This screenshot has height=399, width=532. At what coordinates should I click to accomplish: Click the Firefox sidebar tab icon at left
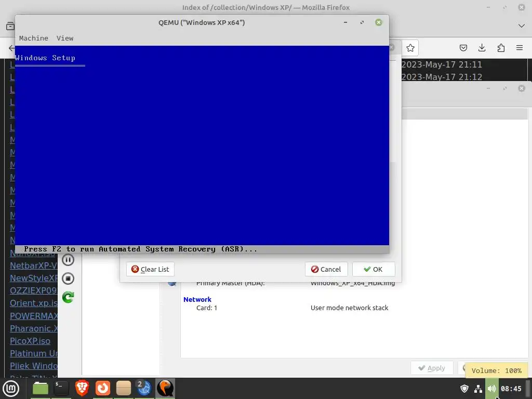click(x=10, y=26)
